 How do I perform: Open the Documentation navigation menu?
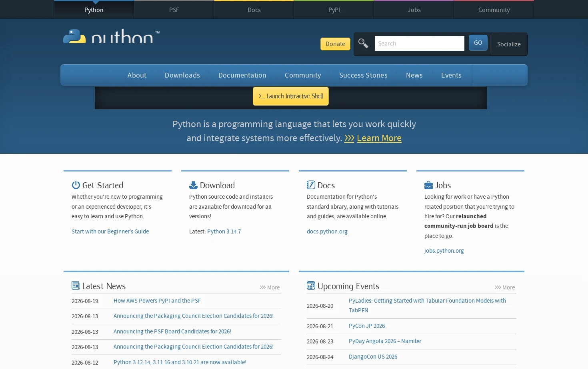pyautogui.click(x=242, y=75)
